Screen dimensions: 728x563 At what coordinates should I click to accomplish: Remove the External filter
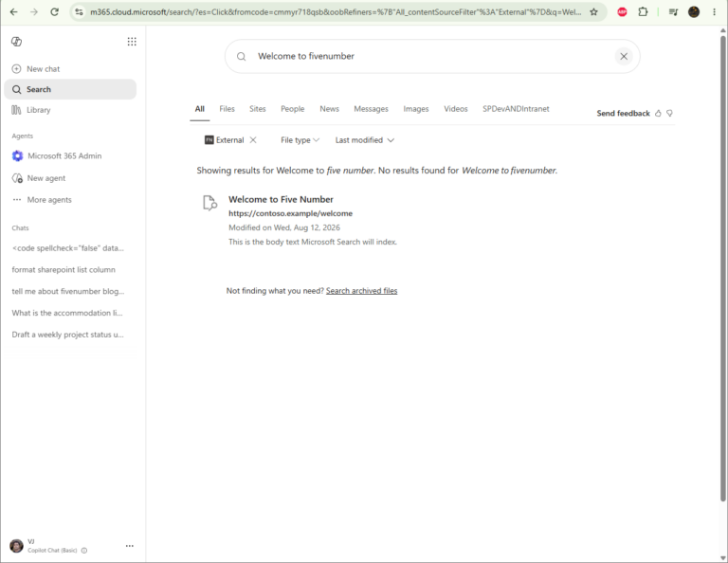(x=253, y=139)
